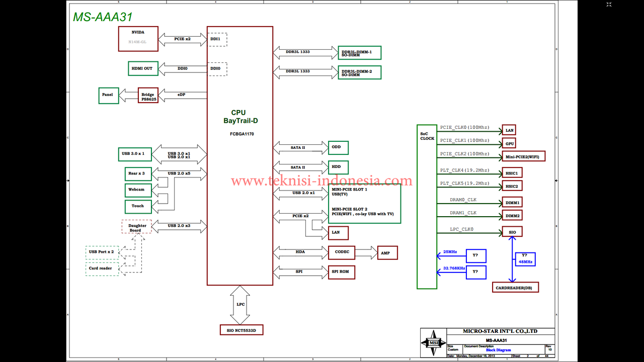Image resolution: width=644 pixels, height=362 pixels.
Task: Click the Daughter Board dashed block
Action: coord(136,226)
